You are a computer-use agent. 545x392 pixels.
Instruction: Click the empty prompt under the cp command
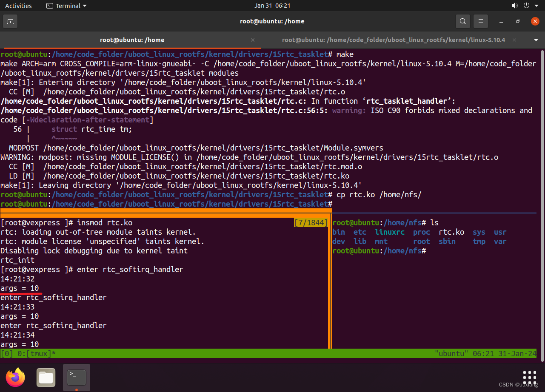click(x=166, y=204)
